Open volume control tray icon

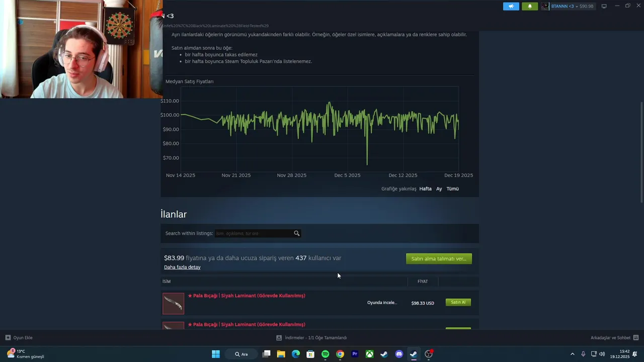coord(602,354)
